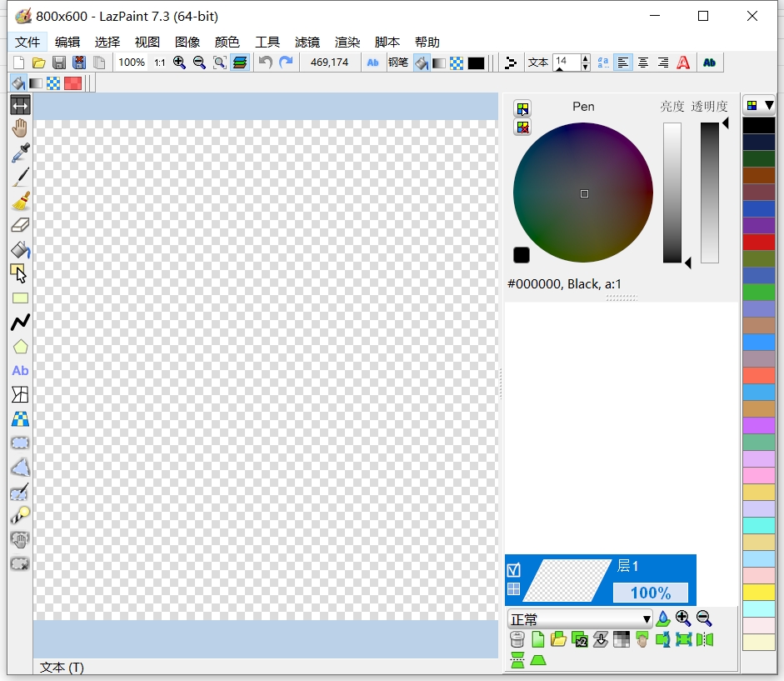Viewport: 784px width, 681px height.
Task: Open the 正常 blend mode dropdown
Action: click(580, 619)
